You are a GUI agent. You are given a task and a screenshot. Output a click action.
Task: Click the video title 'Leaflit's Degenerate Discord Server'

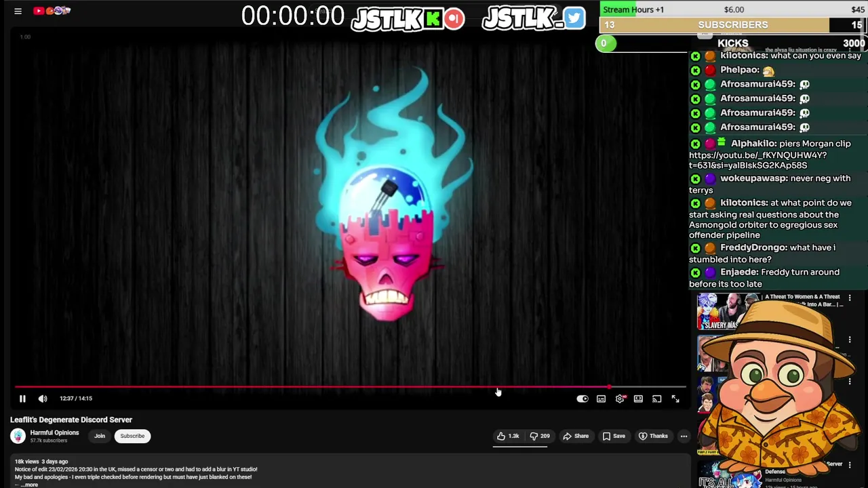[x=71, y=420]
